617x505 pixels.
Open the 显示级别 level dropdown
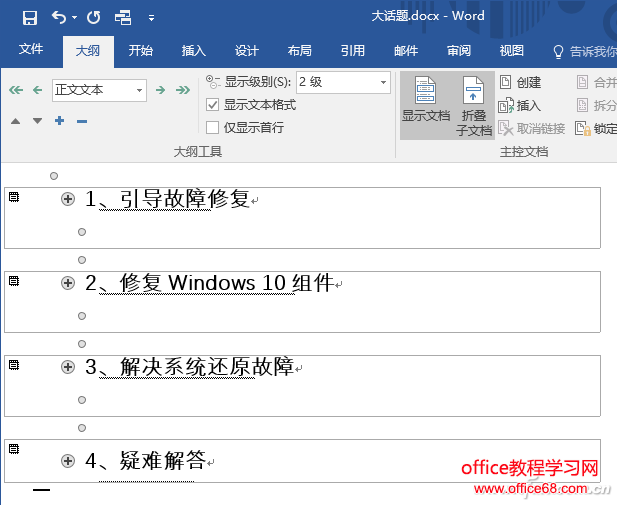(x=343, y=82)
